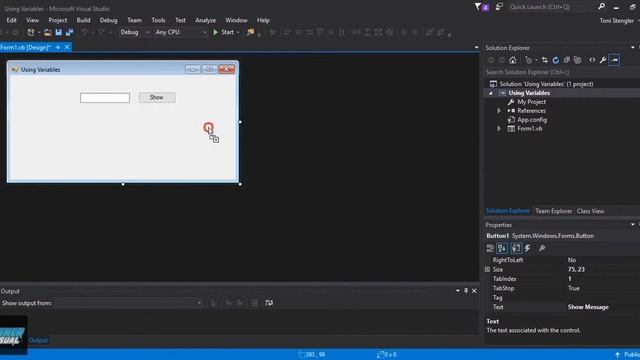Screen dimensions: 640x360
Task: Click Sync with Active Document icon
Action: pos(544,60)
